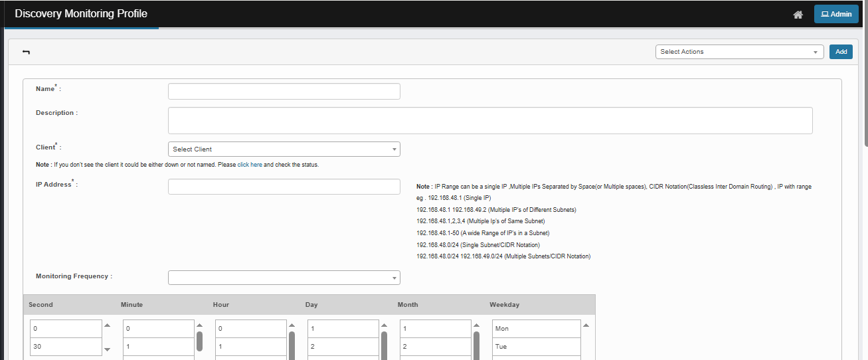Click the up arrow of Weekday list
This screenshot has height=360, width=868.
pyautogui.click(x=586, y=325)
